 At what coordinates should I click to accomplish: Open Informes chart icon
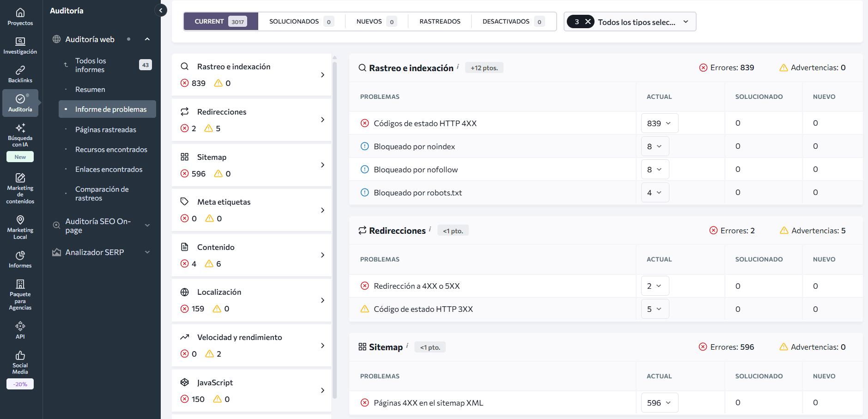pyautogui.click(x=20, y=255)
